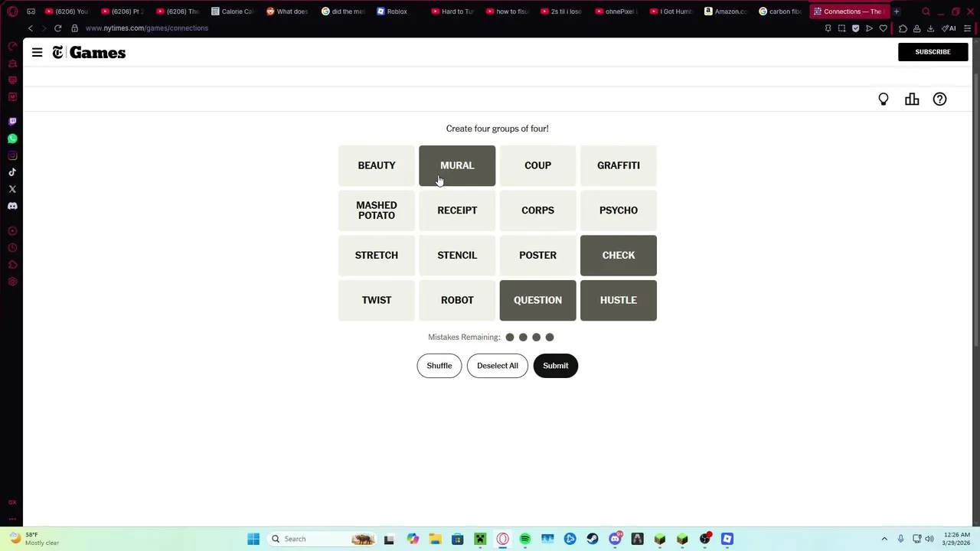This screenshot has height=551, width=980.
Task: Select the BEAUTY tile
Action: point(377,165)
